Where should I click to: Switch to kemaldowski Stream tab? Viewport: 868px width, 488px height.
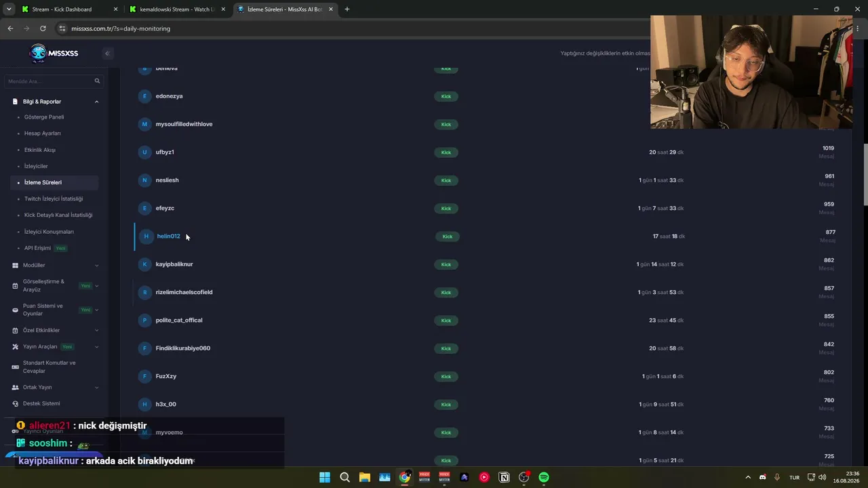point(178,9)
